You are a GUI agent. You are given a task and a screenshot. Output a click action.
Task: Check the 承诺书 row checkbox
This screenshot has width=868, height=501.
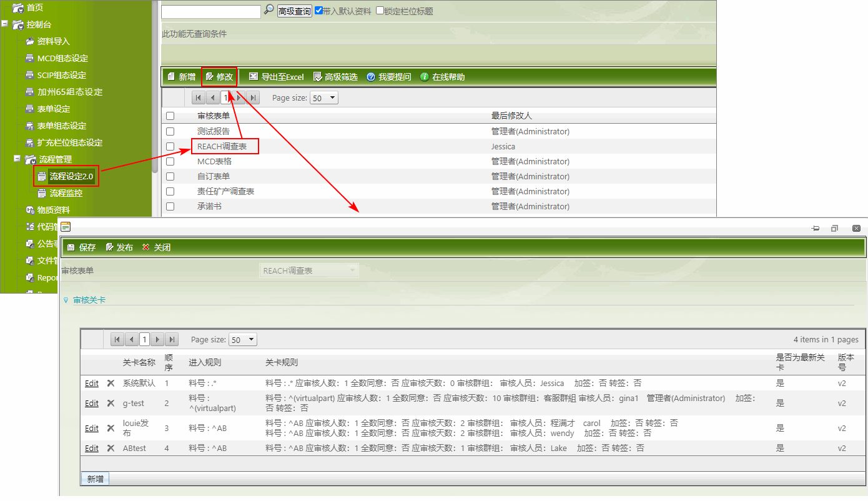coord(170,206)
